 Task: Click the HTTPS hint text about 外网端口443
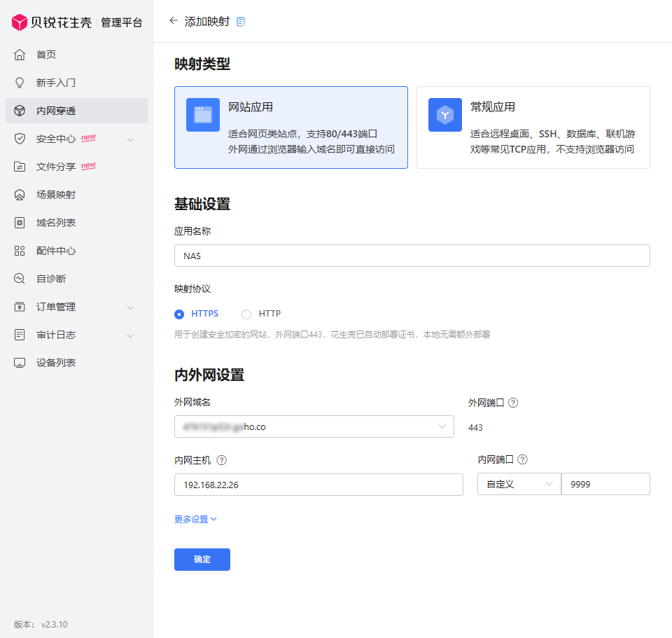332,335
